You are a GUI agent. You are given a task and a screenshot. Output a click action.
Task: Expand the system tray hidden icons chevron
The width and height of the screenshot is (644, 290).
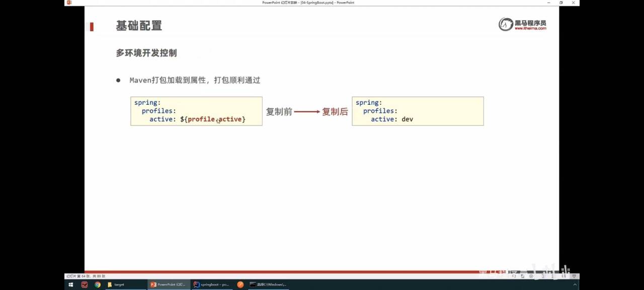click(x=575, y=284)
